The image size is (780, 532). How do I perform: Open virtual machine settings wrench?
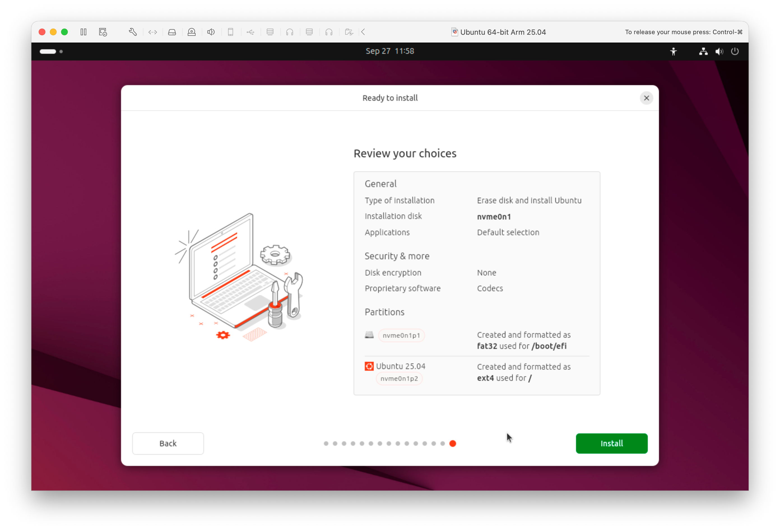(x=133, y=32)
